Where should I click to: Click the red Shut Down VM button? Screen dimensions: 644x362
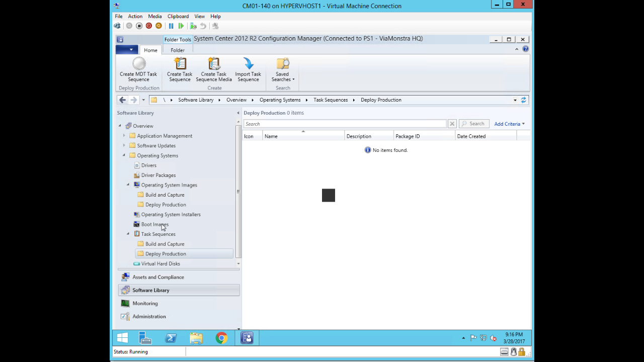pyautogui.click(x=149, y=26)
